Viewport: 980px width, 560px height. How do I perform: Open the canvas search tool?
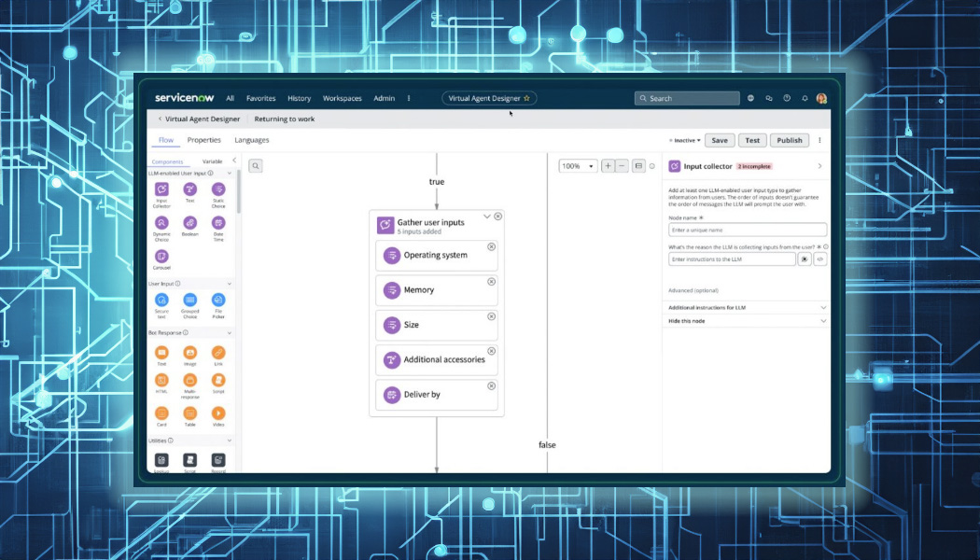(x=255, y=166)
